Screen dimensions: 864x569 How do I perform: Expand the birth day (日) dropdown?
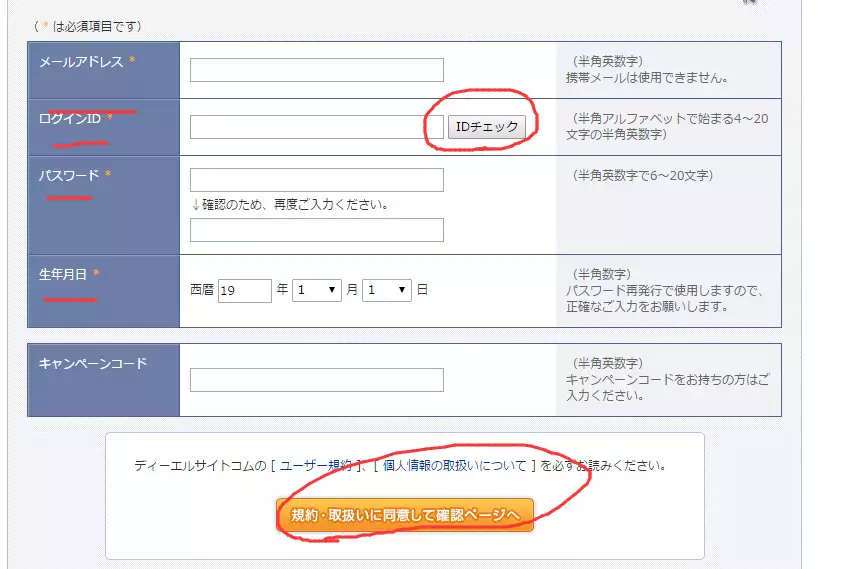(387, 290)
